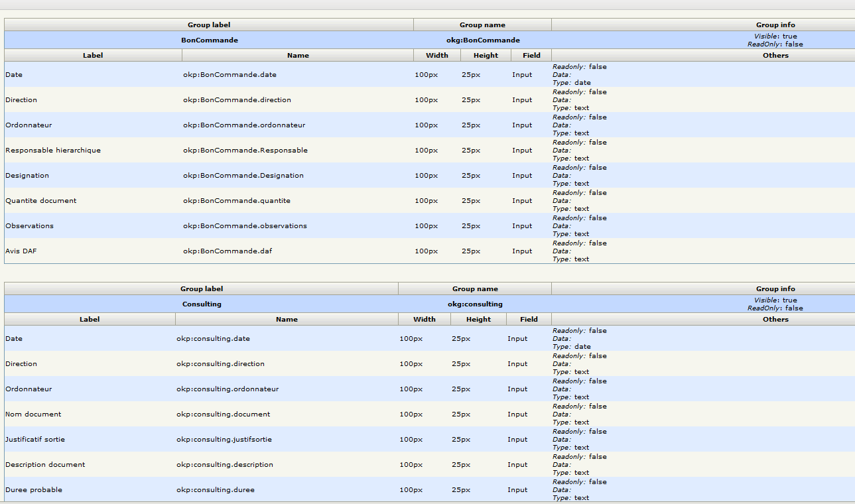Select the okp:consulting.direction name cell

(220, 364)
